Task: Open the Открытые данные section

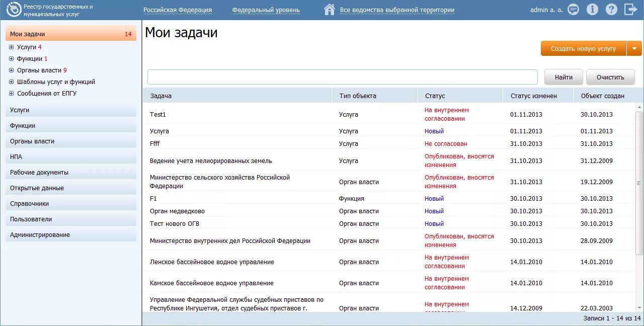Action: coord(71,188)
